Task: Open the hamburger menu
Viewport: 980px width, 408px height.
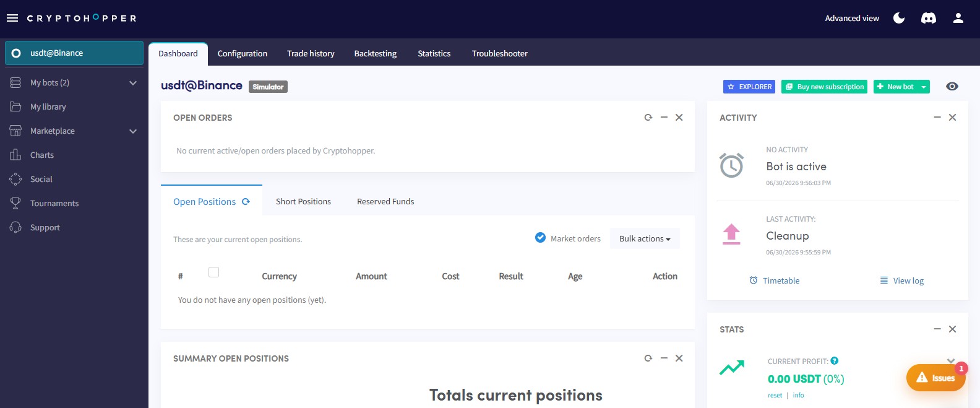Action: [x=12, y=18]
